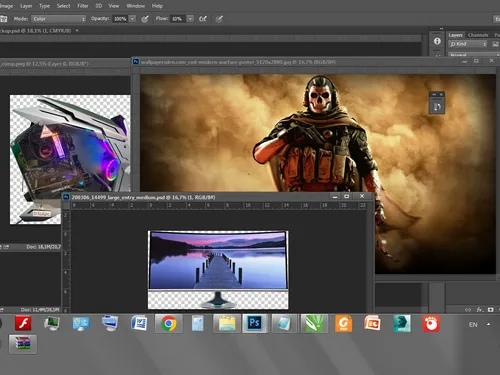Collapse the small floating mini panel
Image resolution: width=500 pixels, height=375 pixels.
[434, 95]
